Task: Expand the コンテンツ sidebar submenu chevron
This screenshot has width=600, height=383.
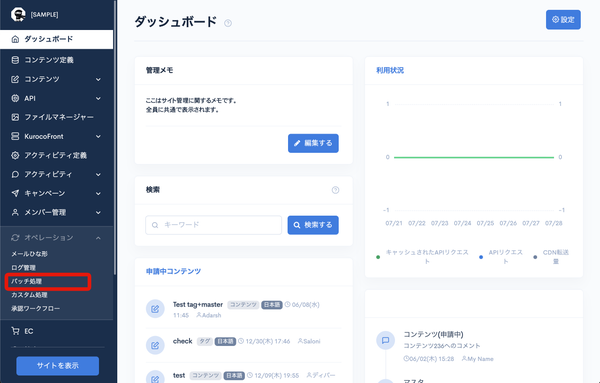Action: (x=98, y=79)
